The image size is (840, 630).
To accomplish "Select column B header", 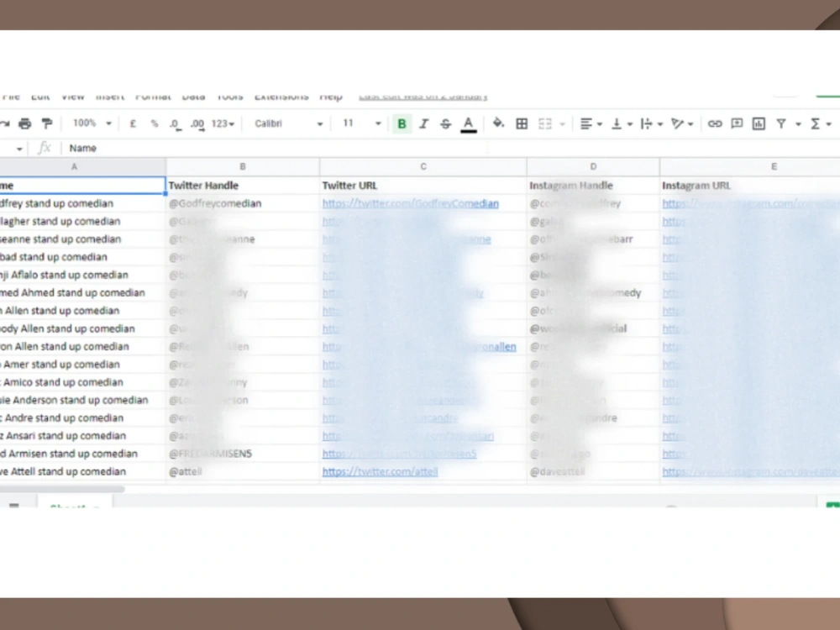I will click(243, 166).
